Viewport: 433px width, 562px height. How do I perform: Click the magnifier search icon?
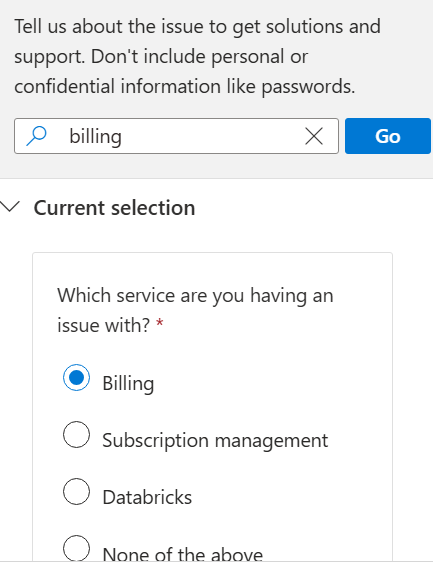coord(36,136)
